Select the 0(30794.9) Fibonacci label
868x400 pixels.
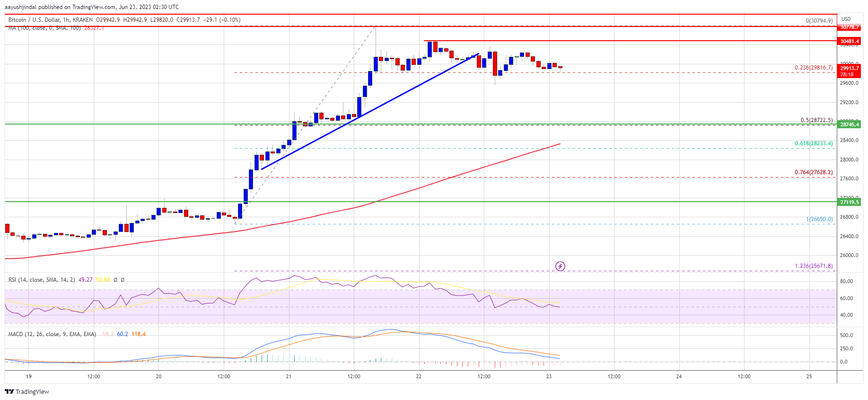tap(819, 21)
